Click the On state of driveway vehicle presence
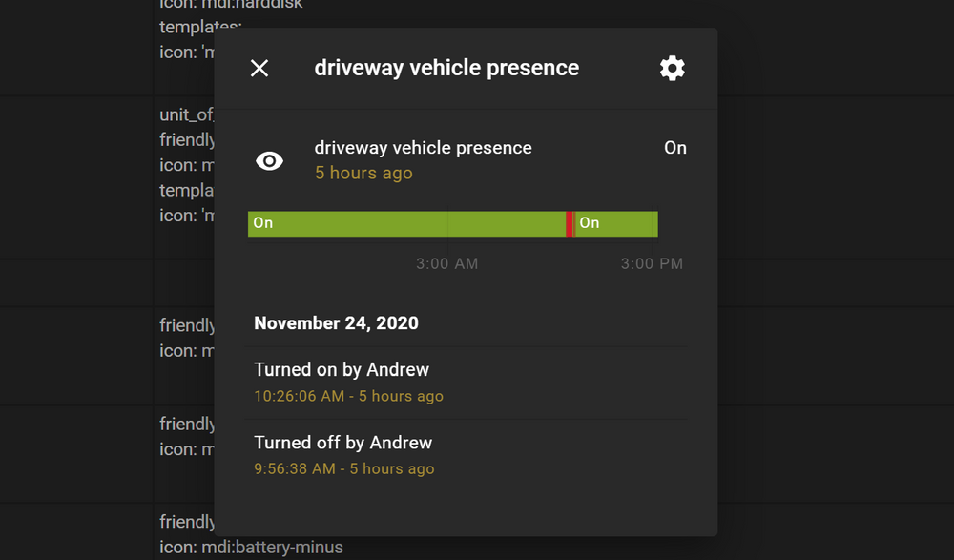 click(675, 147)
